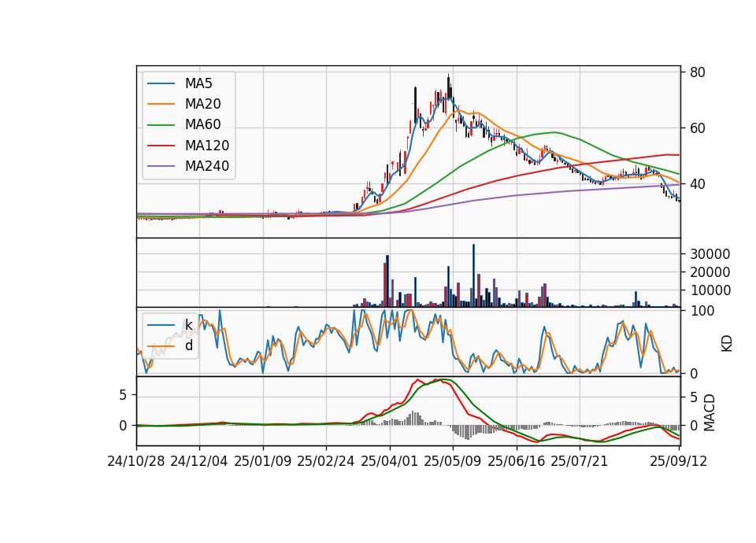Click the orange MA20 legend line
The image size is (756, 543).
click(x=161, y=104)
